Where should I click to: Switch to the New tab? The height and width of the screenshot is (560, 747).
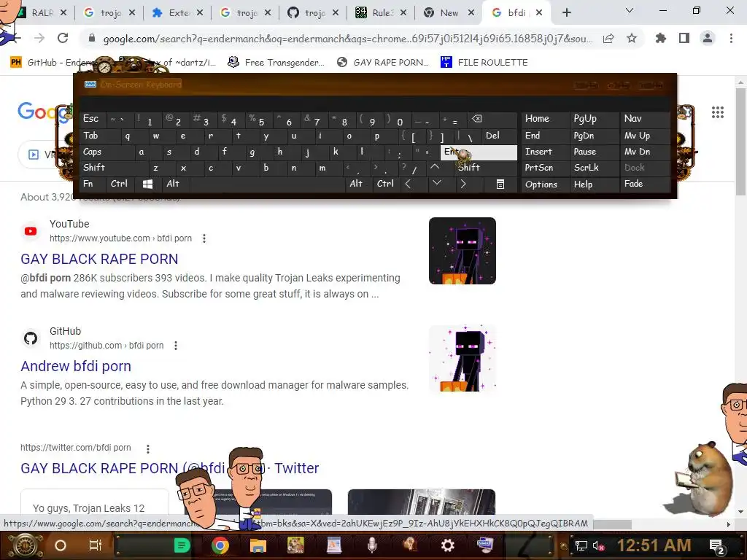tap(449, 13)
